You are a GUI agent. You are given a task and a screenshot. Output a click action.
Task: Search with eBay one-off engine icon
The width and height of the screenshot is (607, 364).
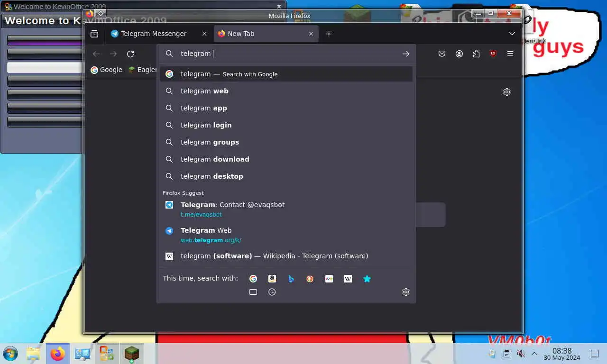(329, 279)
